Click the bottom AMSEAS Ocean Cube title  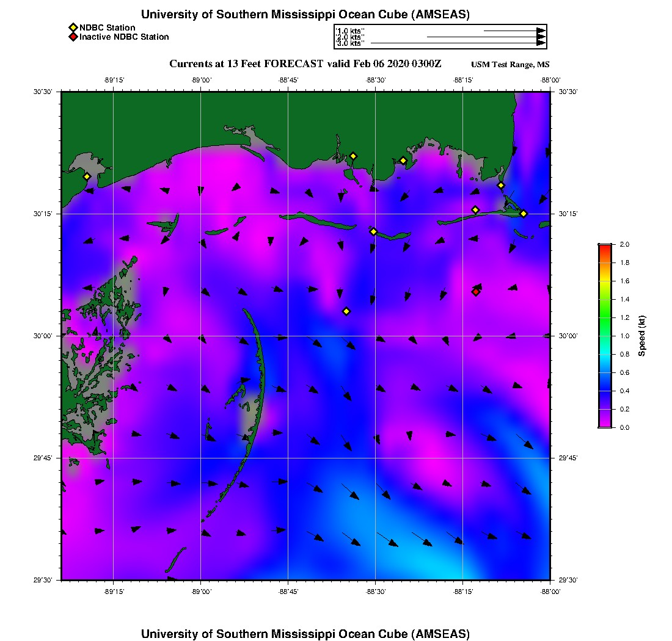pos(305,633)
